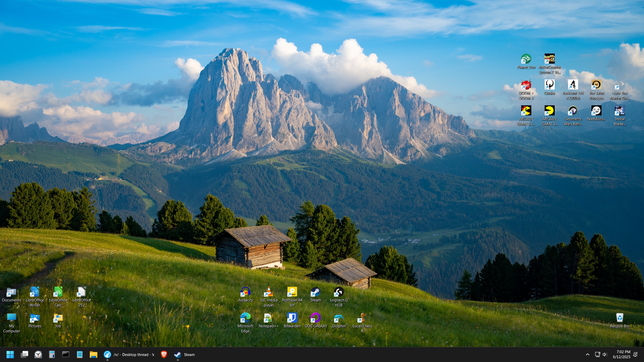
Task: Open the 7:02 PM clock and calendar
Action: click(621, 354)
